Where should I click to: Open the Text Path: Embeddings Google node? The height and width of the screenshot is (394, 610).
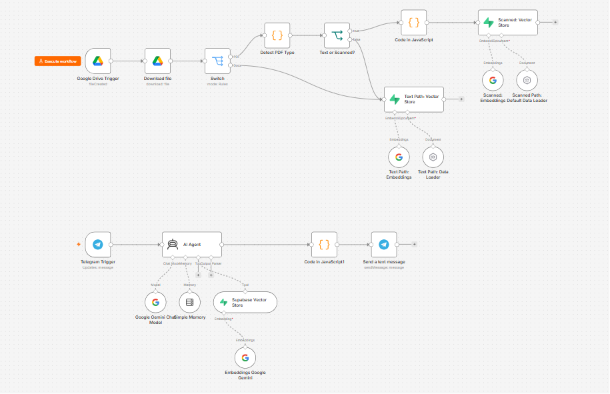coord(399,157)
